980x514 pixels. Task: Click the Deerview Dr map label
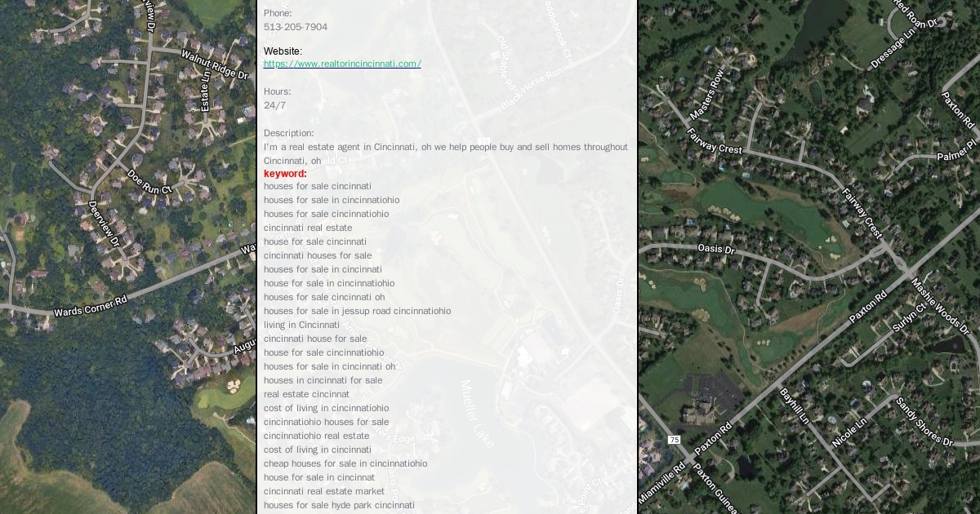point(104,224)
